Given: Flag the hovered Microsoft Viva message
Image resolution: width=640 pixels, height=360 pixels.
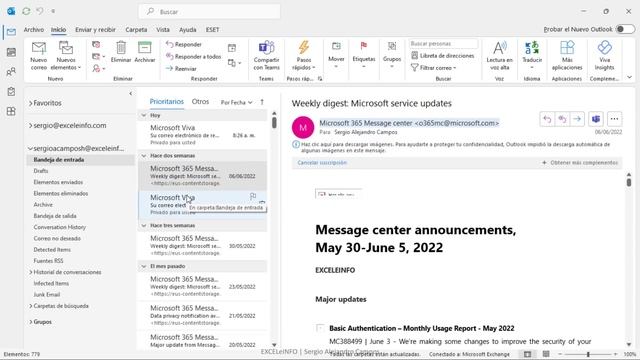Looking at the screenshot, I should (x=253, y=197).
